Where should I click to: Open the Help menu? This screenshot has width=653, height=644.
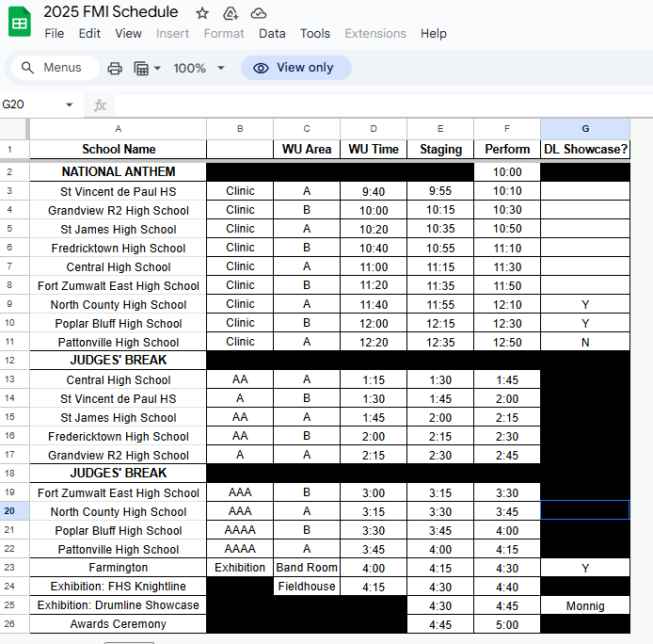pyautogui.click(x=434, y=33)
